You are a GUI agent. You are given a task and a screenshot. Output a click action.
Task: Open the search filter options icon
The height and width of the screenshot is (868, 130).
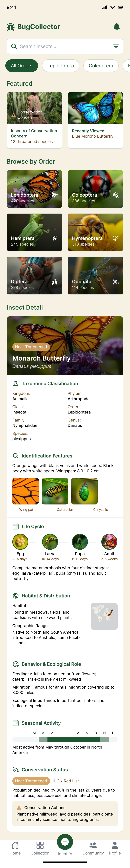click(116, 46)
